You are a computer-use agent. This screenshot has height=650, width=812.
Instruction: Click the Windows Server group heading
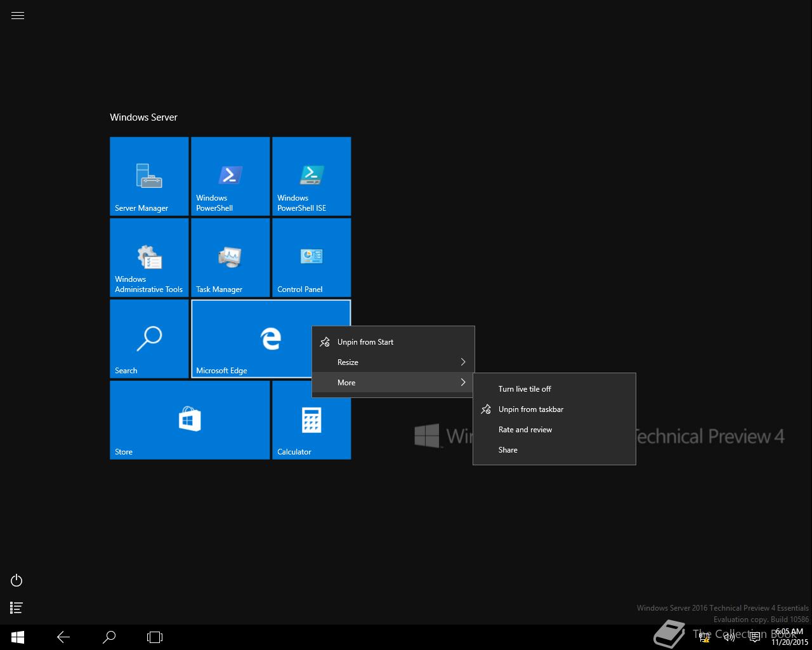tap(143, 117)
